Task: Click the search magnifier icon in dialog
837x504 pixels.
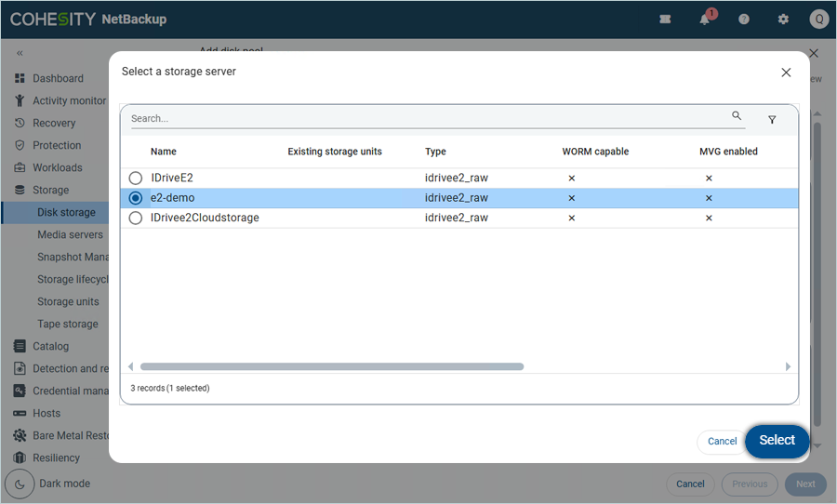Action: click(737, 116)
